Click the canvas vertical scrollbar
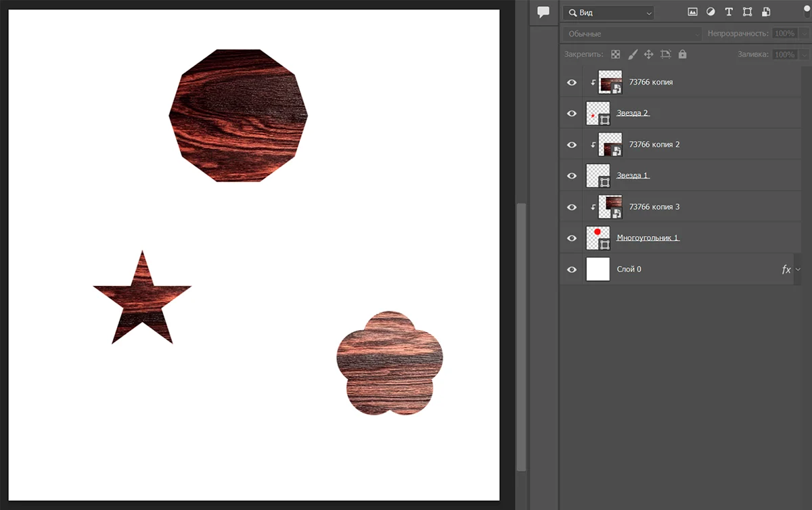Screen dimensions: 812x510 tap(520, 336)
